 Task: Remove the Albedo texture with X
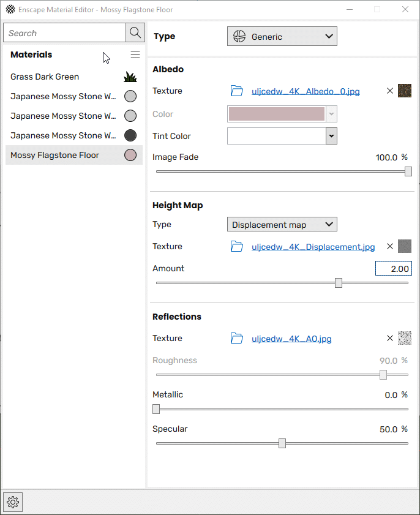[x=390, y=91]
